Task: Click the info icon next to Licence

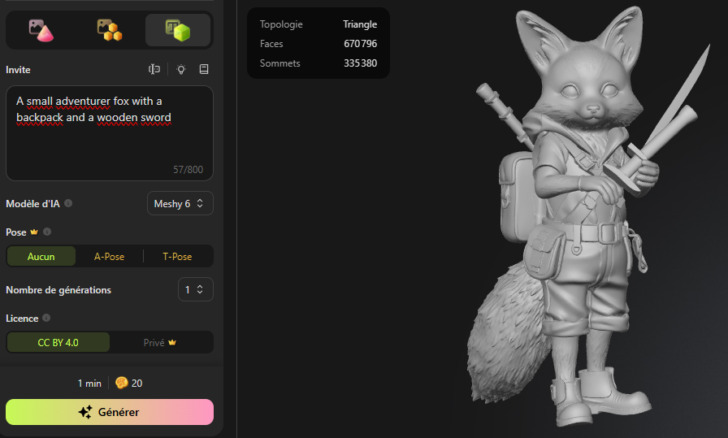Action: point(46,318)
